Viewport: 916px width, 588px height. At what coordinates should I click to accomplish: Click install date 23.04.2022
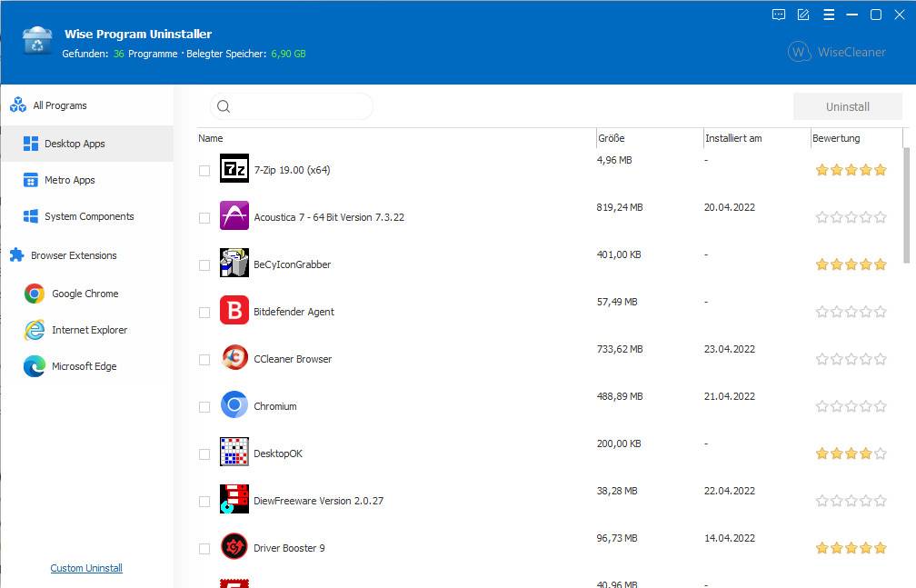click(730, 349)
